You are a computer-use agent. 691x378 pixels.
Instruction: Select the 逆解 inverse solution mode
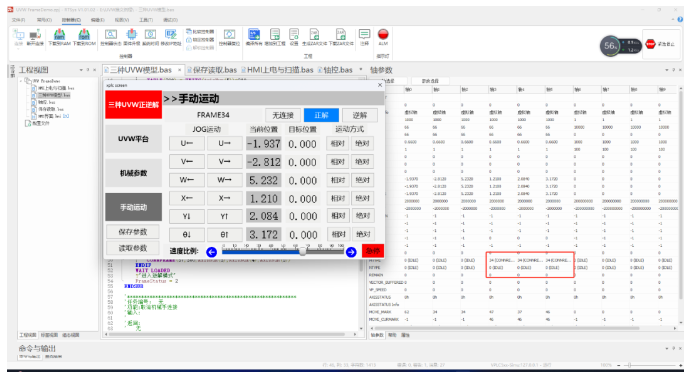(360, 115)
